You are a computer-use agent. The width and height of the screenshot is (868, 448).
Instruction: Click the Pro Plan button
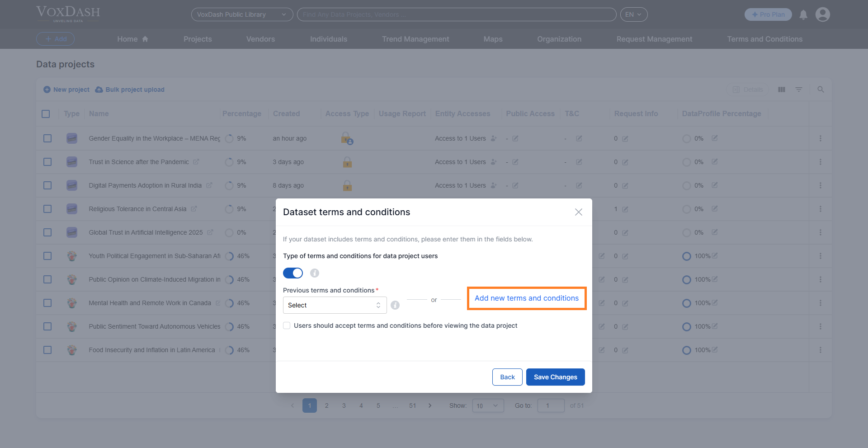(768, 14)
